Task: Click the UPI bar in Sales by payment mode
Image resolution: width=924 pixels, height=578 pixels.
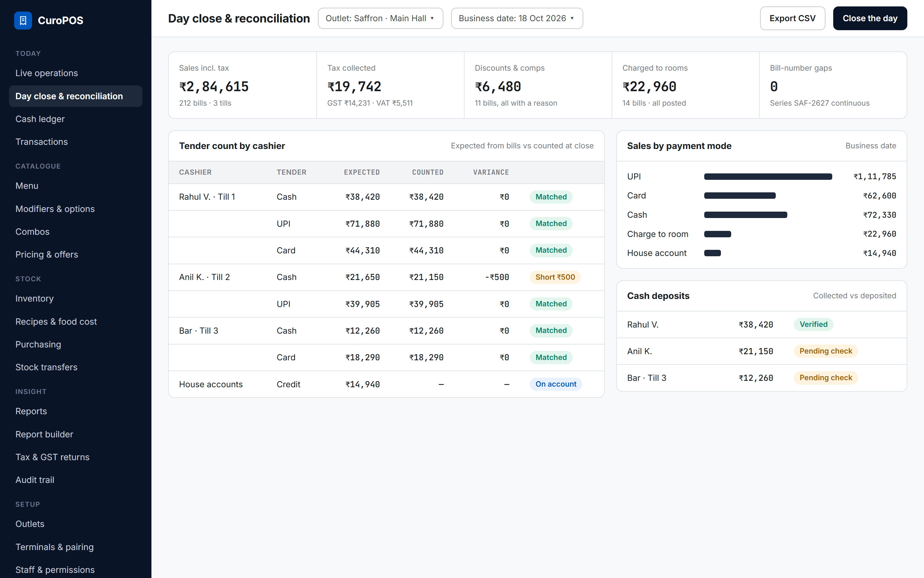Action: tap(768, 177)
